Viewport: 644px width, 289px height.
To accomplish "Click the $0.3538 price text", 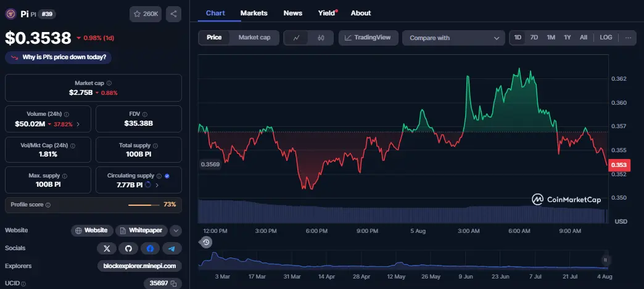I will point(38,38).
